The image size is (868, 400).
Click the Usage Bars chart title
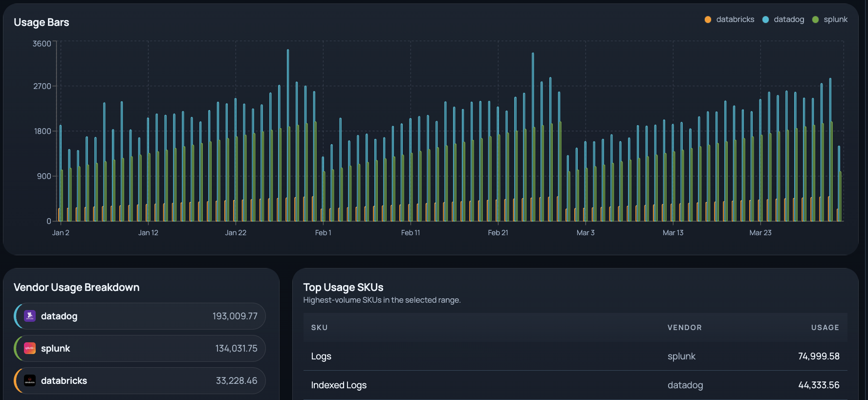[x=42, y=22]
